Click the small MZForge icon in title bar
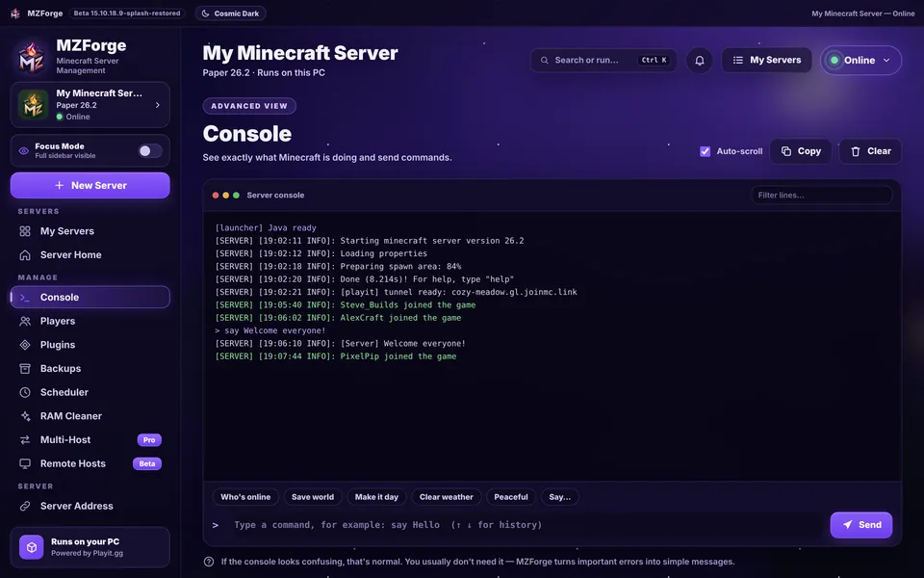This screenshot has height=578, width=924. (15, 13)
